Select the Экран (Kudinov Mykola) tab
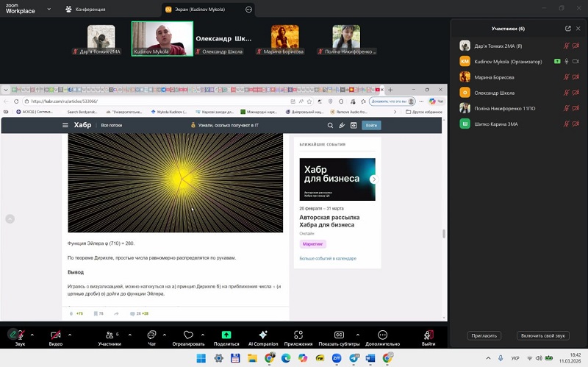This screenshot has width=588, height=367. pyautogui.click(x=201, y=10)
